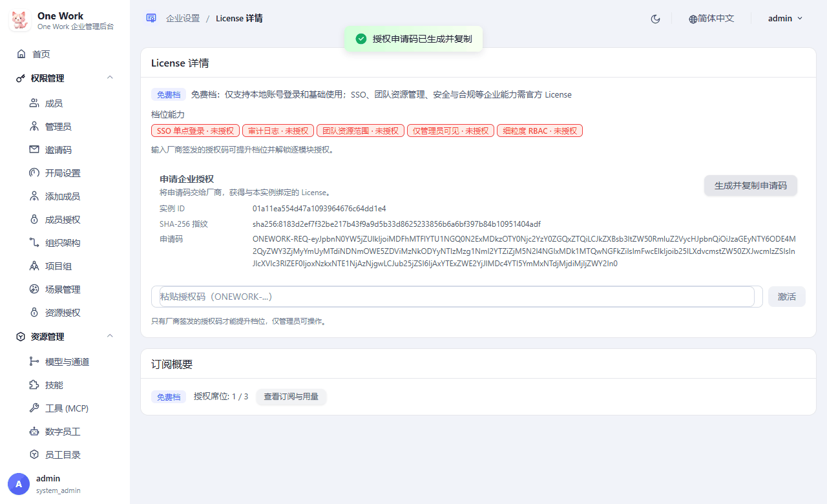The image size is (827, 504).
Task: Open the admin account dropdown
Action: [785, 19]
